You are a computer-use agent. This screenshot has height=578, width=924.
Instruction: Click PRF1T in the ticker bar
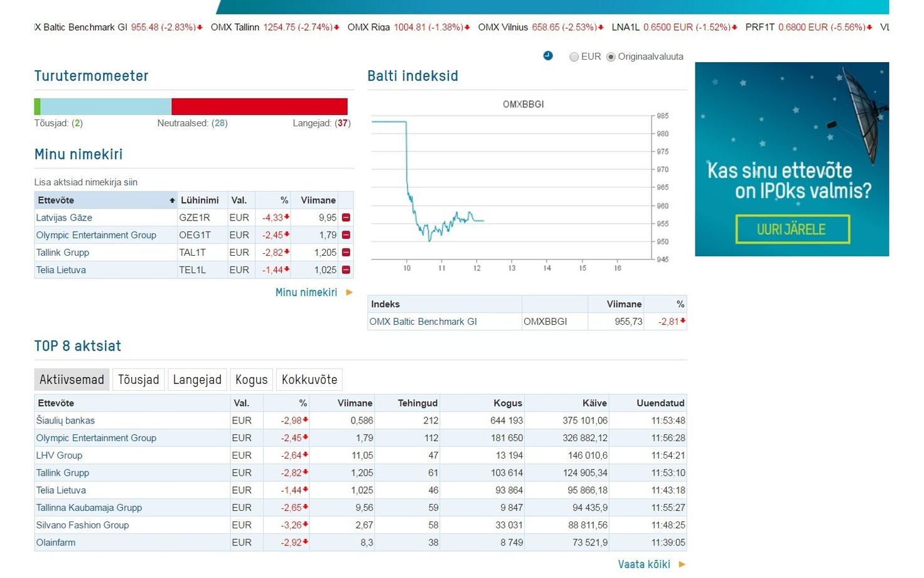809,27
